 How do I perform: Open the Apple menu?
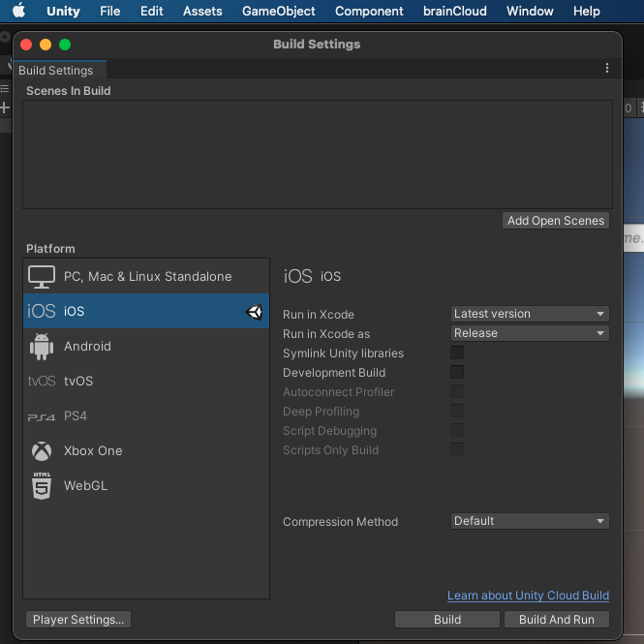coord(18,11)
